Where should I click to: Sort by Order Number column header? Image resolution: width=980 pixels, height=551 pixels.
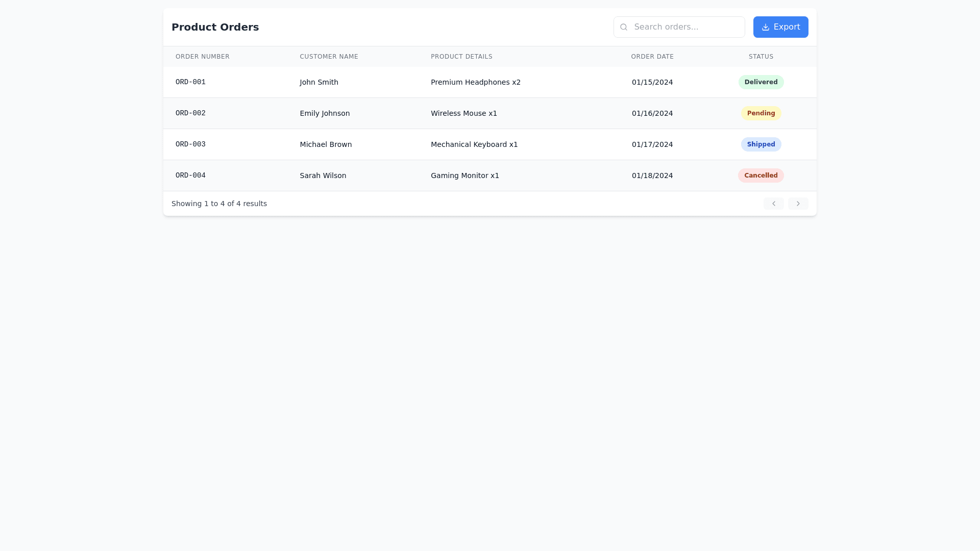202,57
